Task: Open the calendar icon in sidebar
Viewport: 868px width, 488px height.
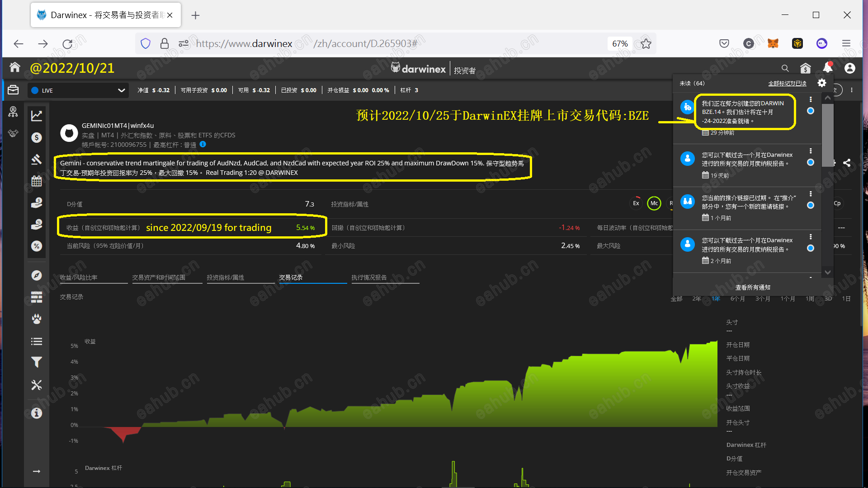Action: tap(37, 181)
